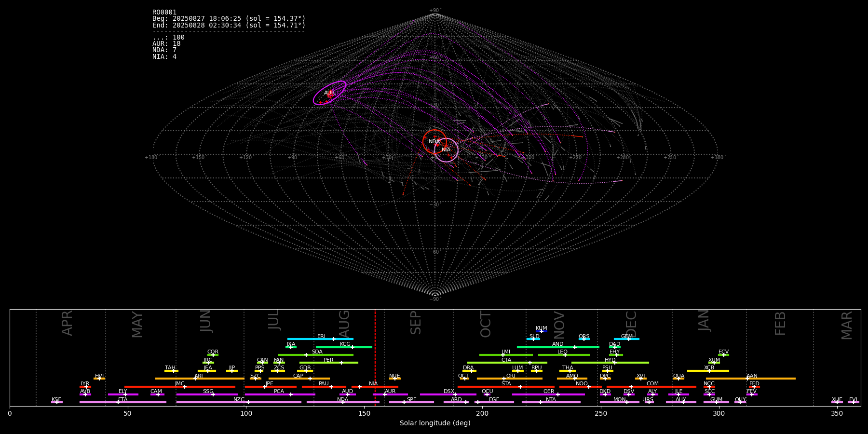This screenshot has width=868, height=434.
Task: Select the XHE shower bar in timeline
Action: click(837, 402)
